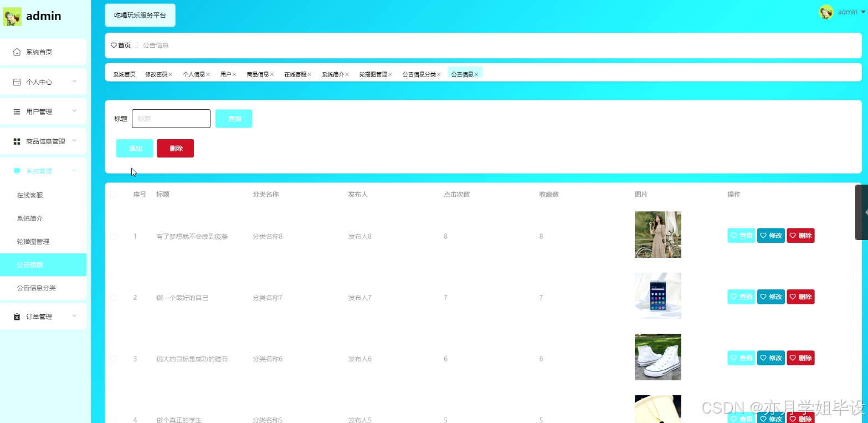Check the row 1 checkbox for 有了梦想就不会感到疲惫
Viewport: 868px width, 423px height.
coord(114,236)
